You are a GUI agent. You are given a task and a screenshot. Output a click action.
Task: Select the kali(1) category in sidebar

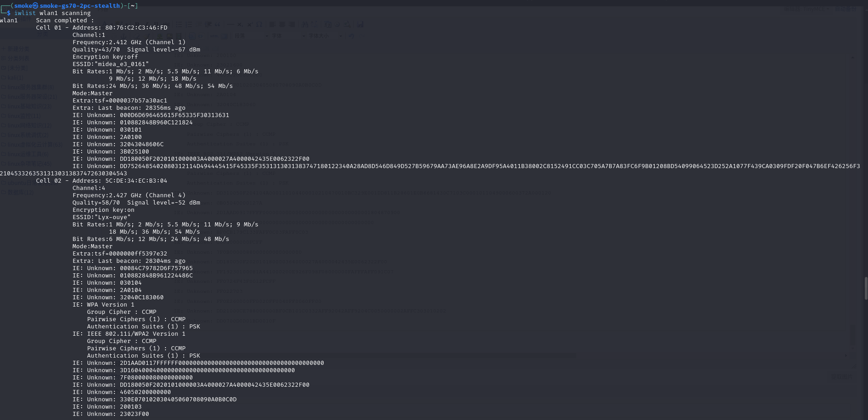(x=15, y=77)
